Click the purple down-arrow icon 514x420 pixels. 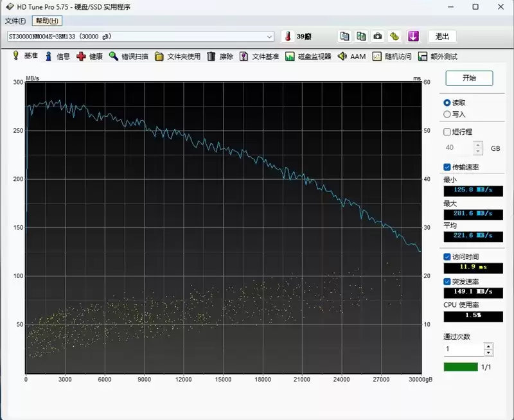click(413, 37)
